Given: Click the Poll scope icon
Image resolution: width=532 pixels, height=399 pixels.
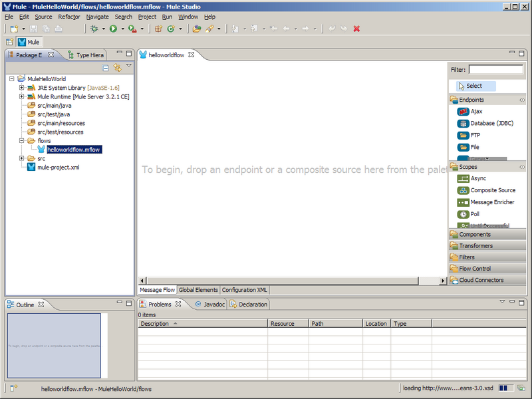Looking at the screenshot, I should tap(463, 214).
